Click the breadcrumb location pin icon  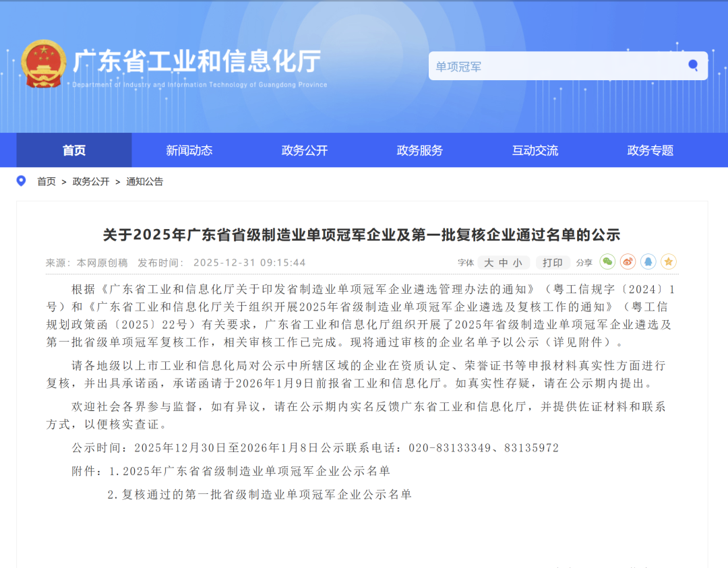coord(21,181)
